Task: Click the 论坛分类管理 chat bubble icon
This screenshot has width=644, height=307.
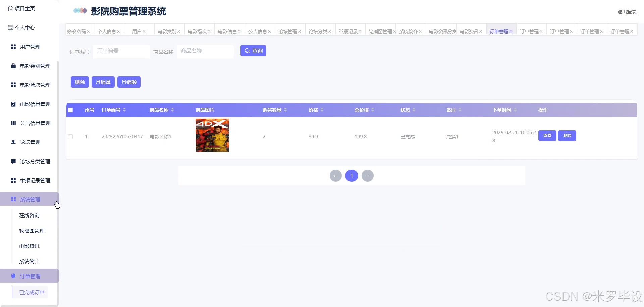Action: (13, 161)
